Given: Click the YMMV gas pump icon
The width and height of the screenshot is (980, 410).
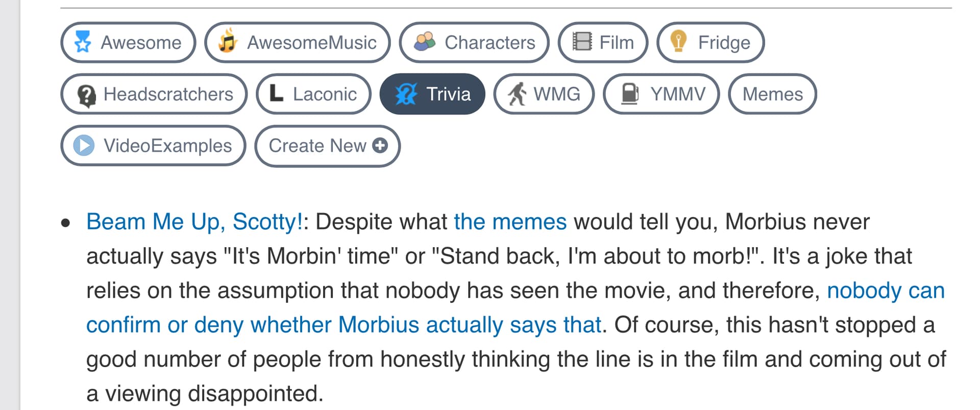Looking at the screenshot, I should pos(630,94).
